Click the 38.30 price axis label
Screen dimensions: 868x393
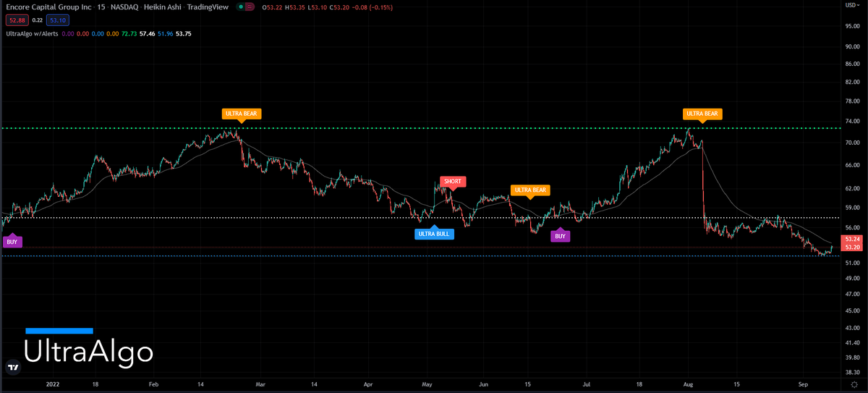851,371
